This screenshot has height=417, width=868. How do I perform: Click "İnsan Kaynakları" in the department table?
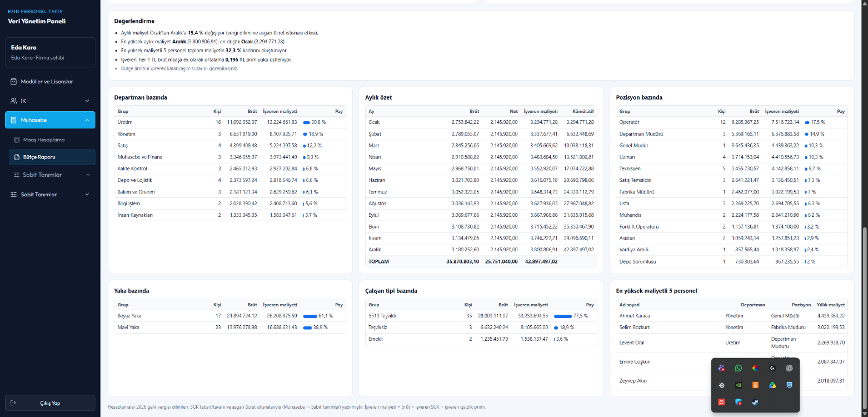tap(135, 215)
